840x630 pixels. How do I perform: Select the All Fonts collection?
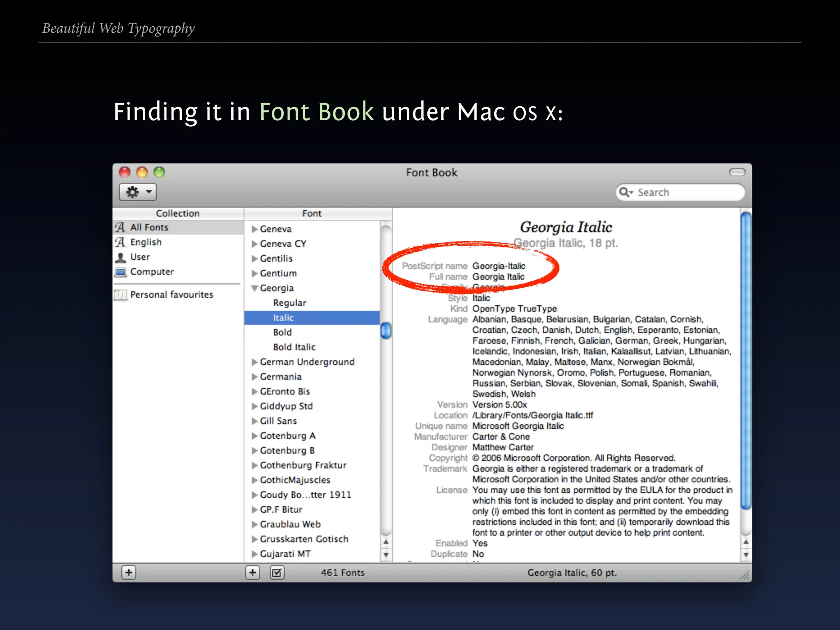[178, 227]
